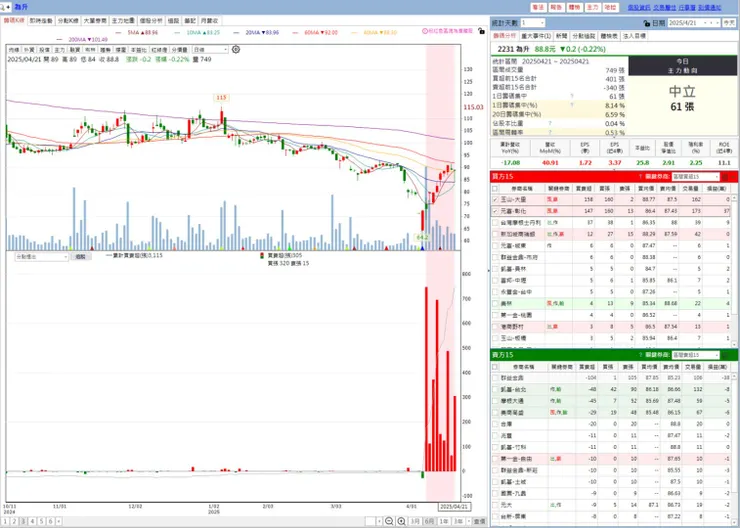Tick the checkbox for 合庫 in sellers list
740x528 pixels.
(495, 424)
